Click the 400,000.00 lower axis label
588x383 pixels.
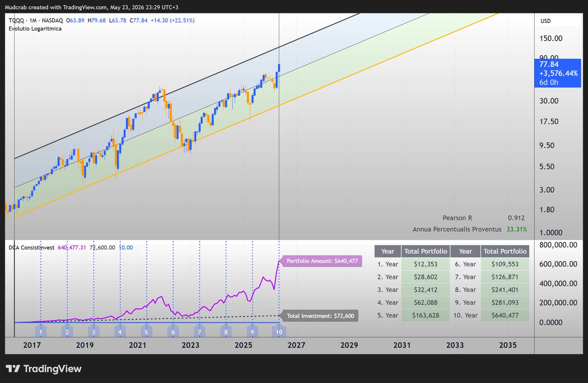coord(557,284)
